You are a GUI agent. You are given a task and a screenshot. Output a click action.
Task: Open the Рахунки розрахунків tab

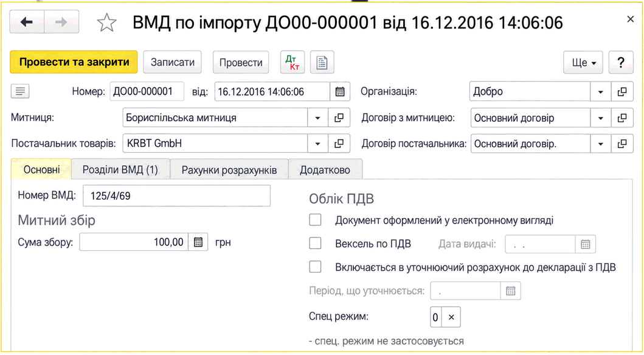[x=229, y=169]
